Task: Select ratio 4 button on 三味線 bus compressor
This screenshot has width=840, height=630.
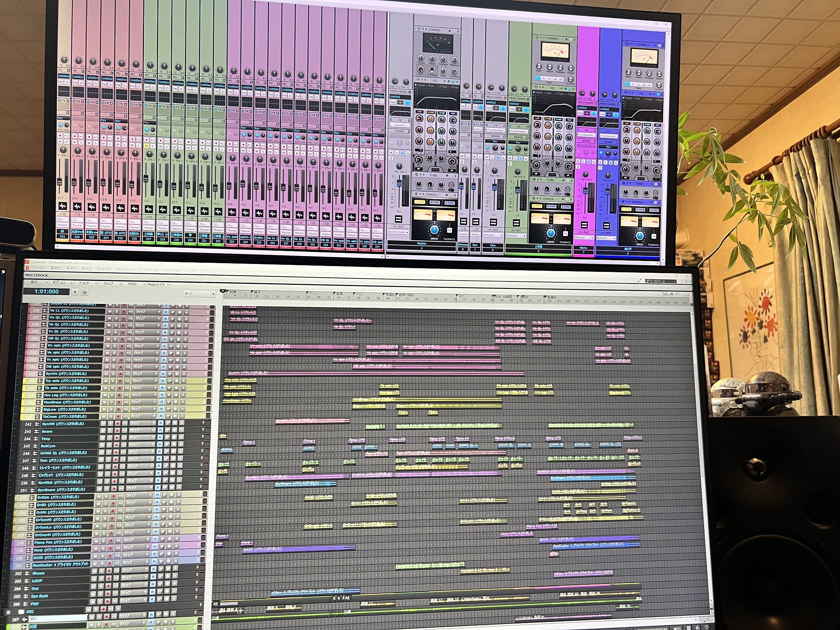Action: (538, 78)
